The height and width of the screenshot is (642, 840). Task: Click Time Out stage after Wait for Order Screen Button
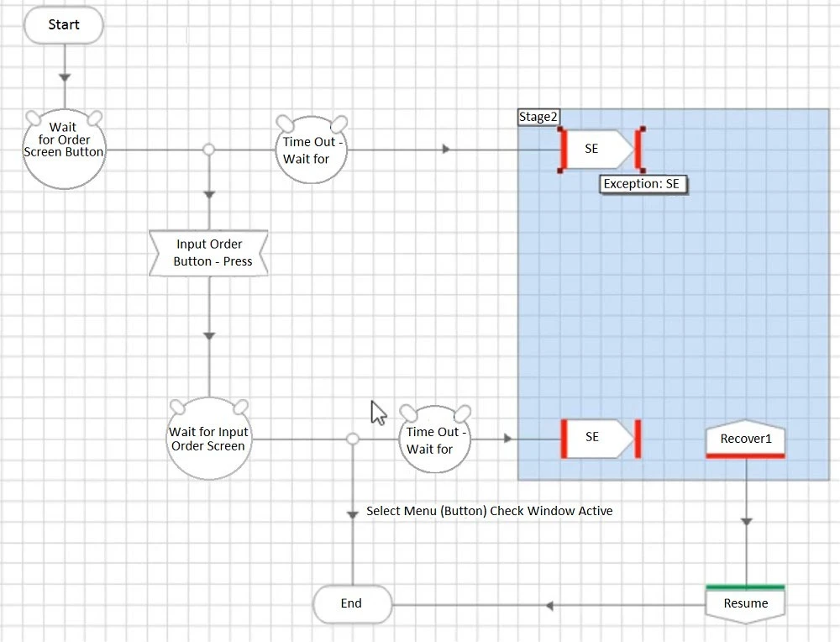tap(312, 150)
